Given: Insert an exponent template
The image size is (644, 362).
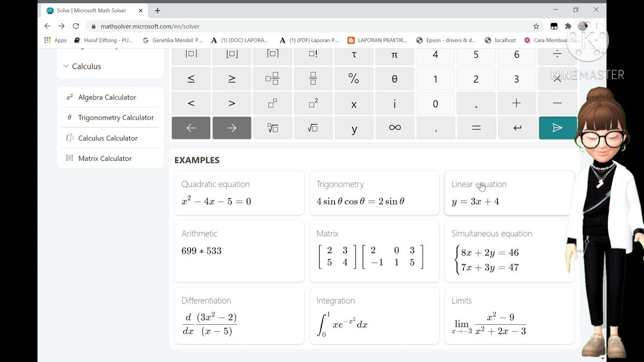Looking at the screenshot, I should 272,103.
